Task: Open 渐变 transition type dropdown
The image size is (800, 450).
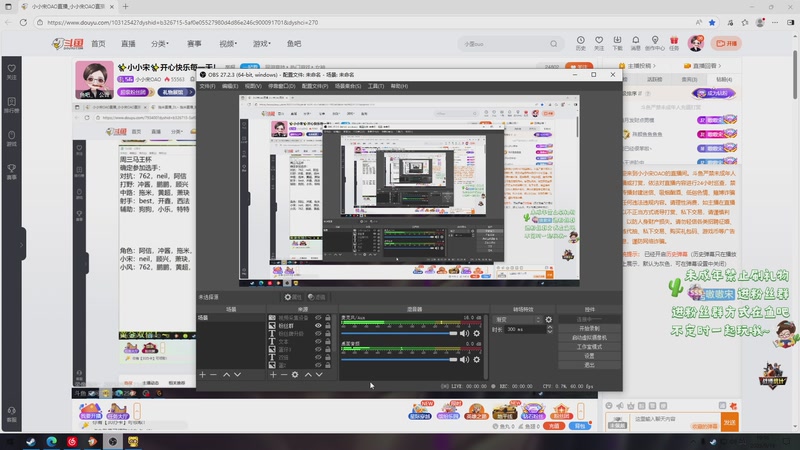Action: point(518,320)
